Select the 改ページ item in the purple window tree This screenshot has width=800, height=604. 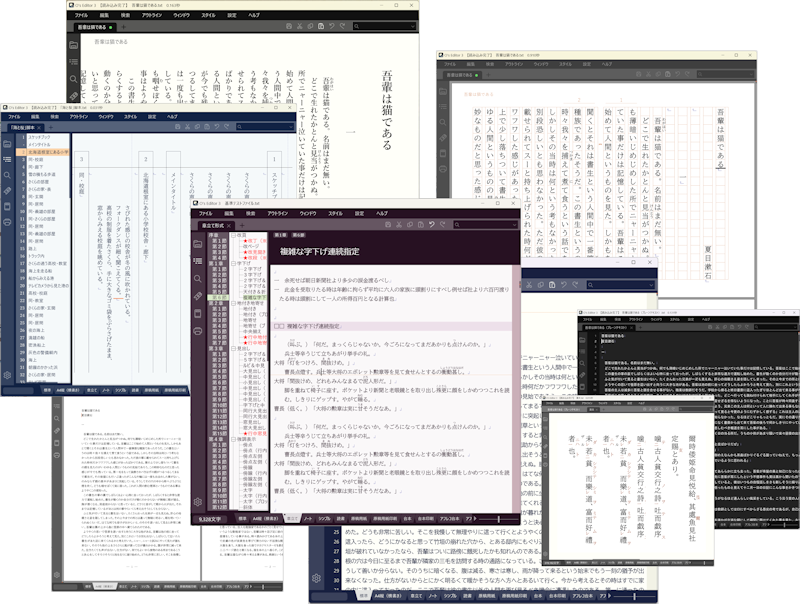pyautogui.click(x=251, y=246)
